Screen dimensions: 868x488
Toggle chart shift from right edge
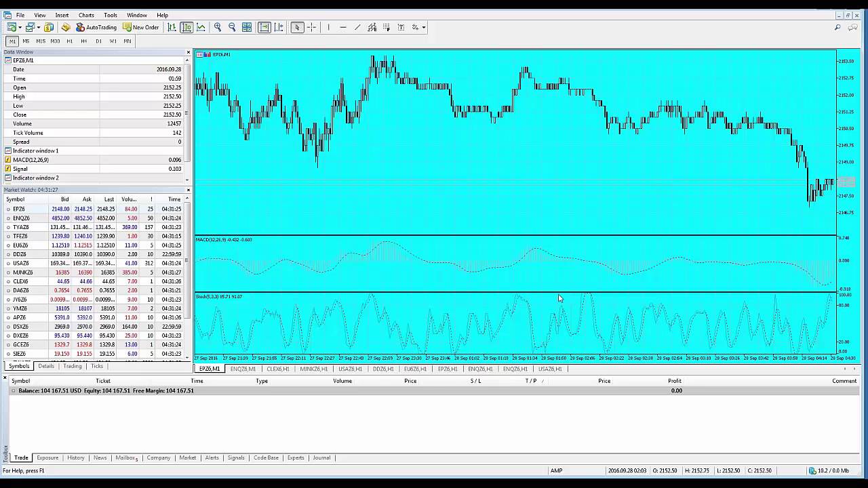pos(279,27)
